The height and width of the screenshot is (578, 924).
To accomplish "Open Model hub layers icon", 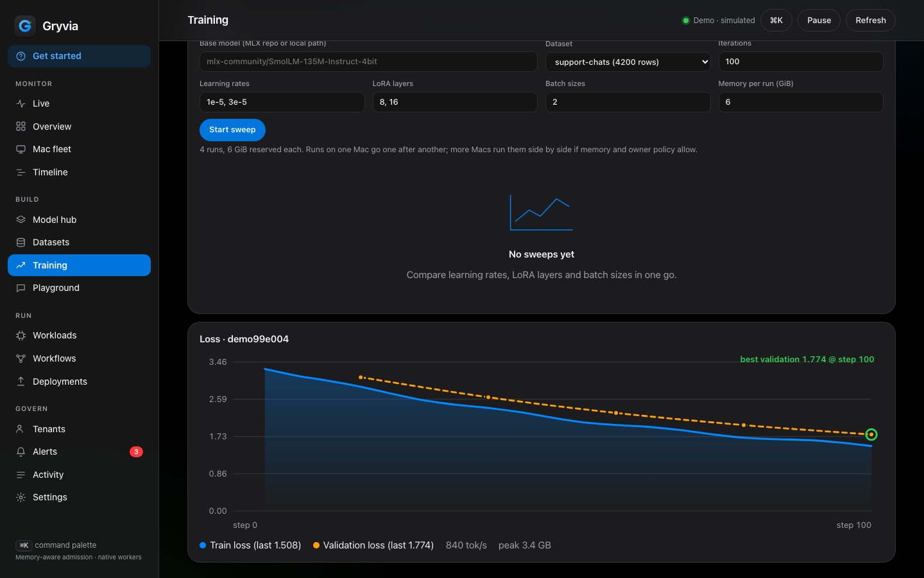I will pos(21,220).
